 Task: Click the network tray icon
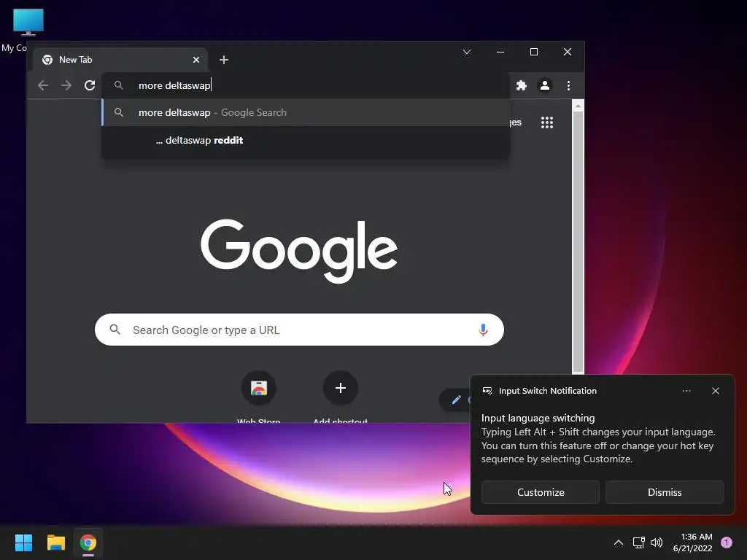[638, 542]
